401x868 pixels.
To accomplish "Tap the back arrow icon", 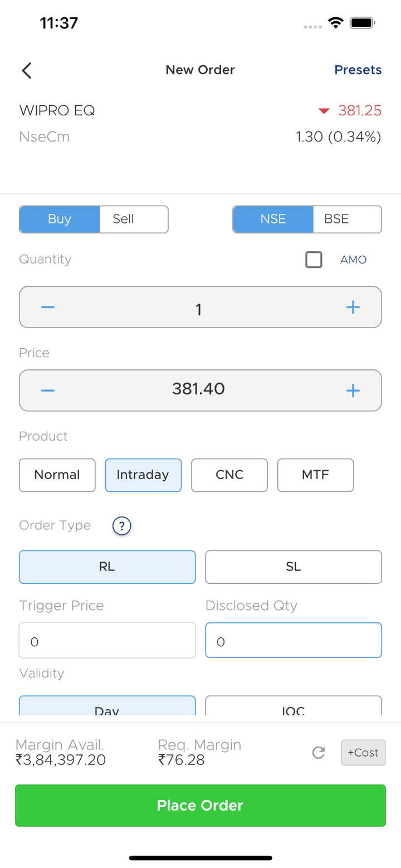I will pyautogui.click(x=26, y=70).
